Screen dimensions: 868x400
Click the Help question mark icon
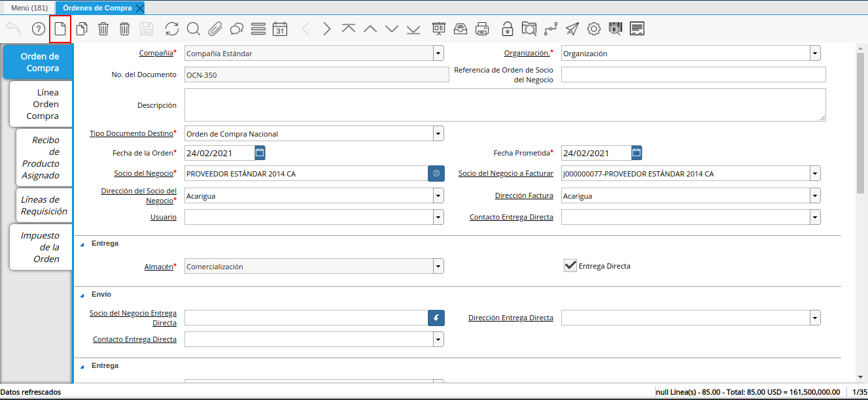click(x=38, y=29)
